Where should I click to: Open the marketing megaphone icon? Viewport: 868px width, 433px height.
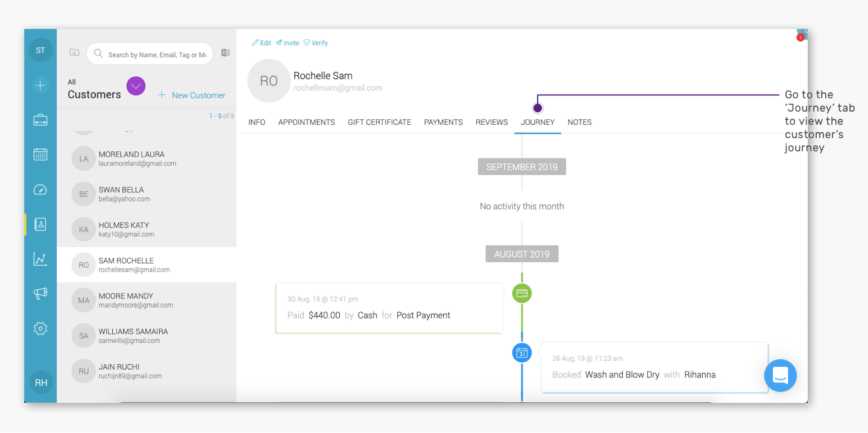40,294
